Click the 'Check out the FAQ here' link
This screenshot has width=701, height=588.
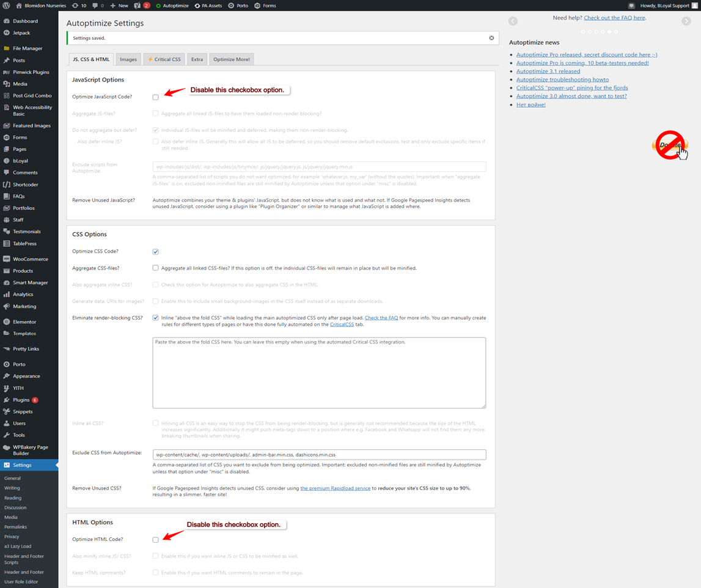(614, 18)
